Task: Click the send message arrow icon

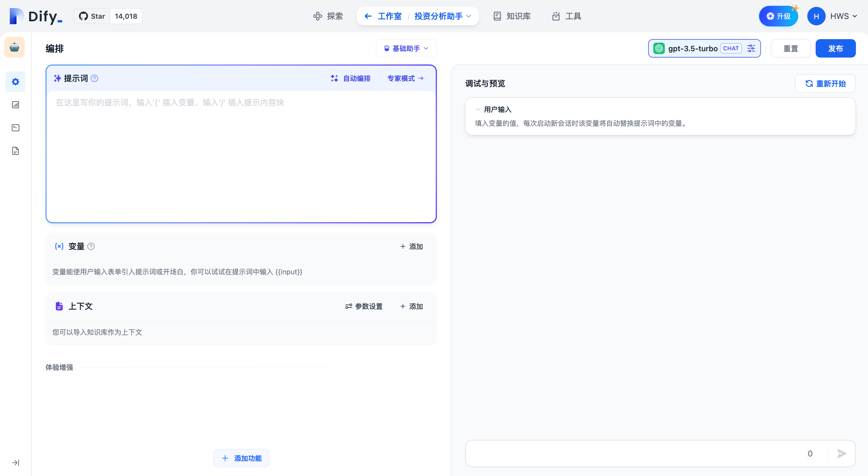Action: coord(842,454)
